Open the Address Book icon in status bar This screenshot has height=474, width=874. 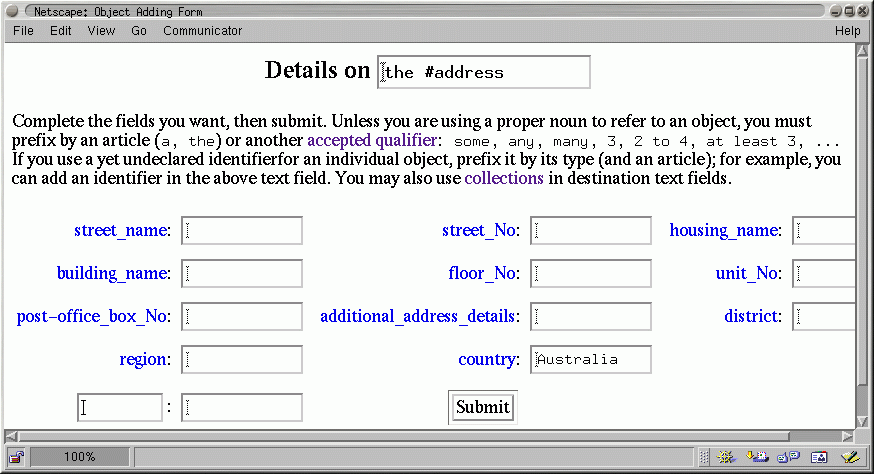click(x=819, y=457)
